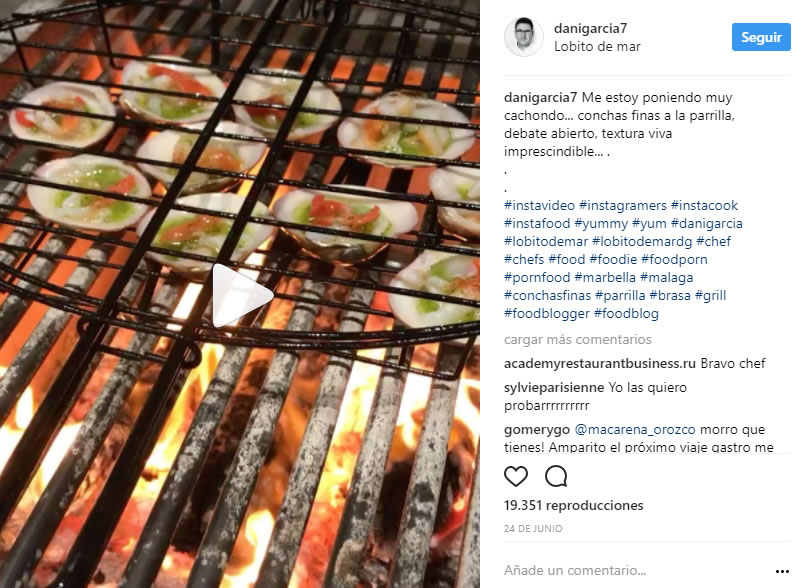Screen dimensions: 798x588
Task: Open danigarcia7 profile picture
Action: click(x=523, y=37)
